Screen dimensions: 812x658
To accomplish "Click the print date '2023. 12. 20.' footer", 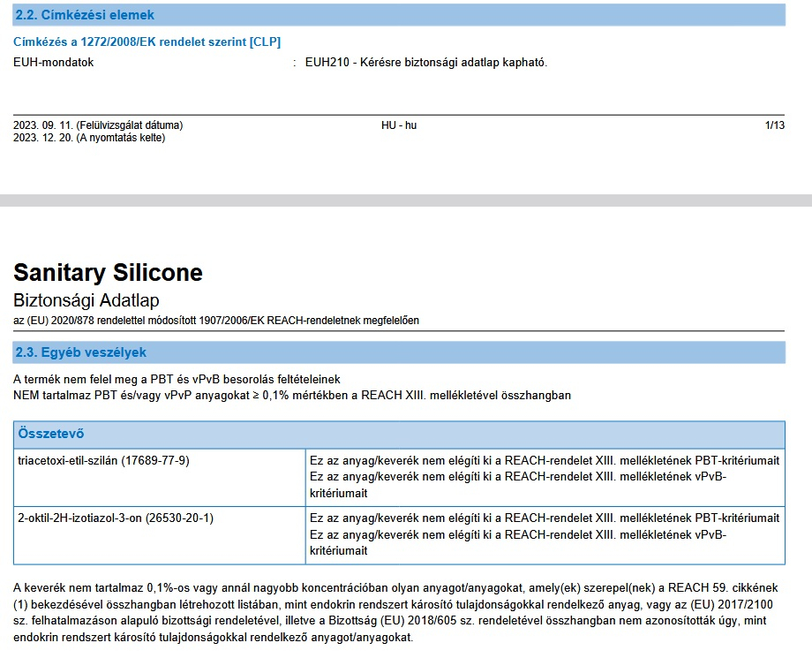I will pyautogui.click(x=89, y=138).
